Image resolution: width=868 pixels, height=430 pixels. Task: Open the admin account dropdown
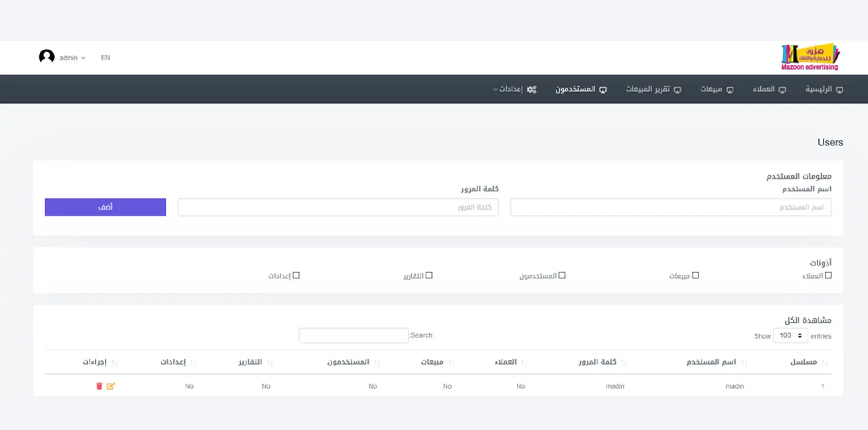(72, 58)
